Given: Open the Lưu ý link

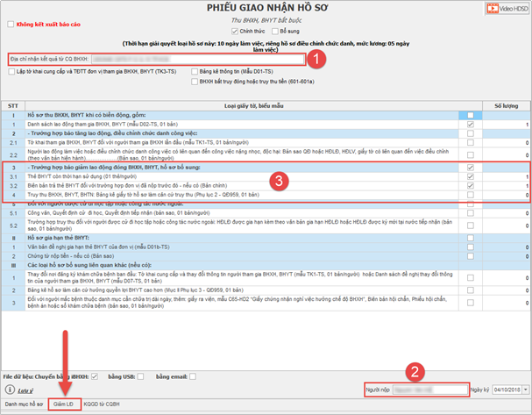Looking at the screenshot, I should click(x=25, y=391).
